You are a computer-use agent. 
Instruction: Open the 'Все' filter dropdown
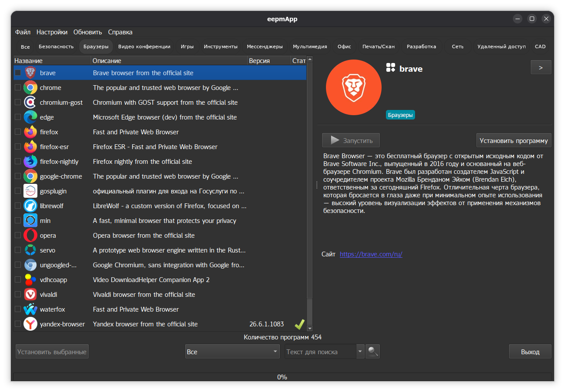233,352
